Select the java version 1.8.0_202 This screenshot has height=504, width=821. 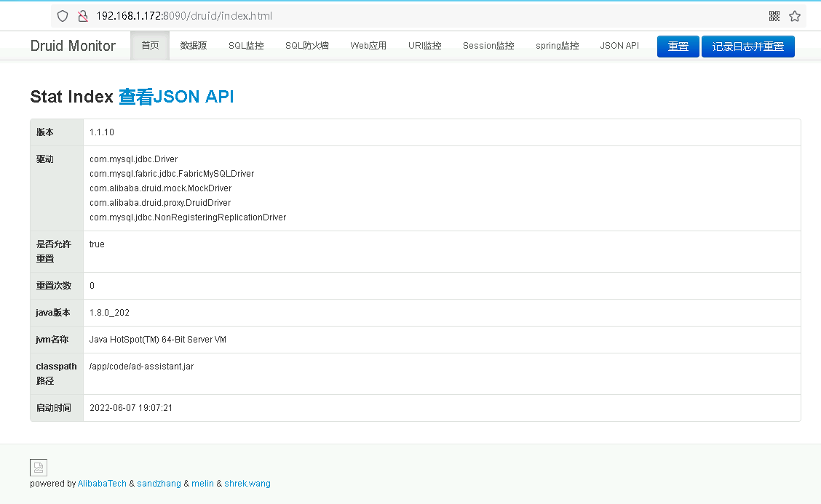[109, 313]
